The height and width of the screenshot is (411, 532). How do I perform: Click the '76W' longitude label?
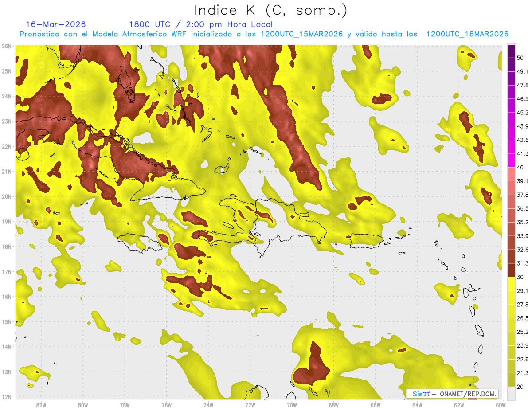[x=166, y=405]
